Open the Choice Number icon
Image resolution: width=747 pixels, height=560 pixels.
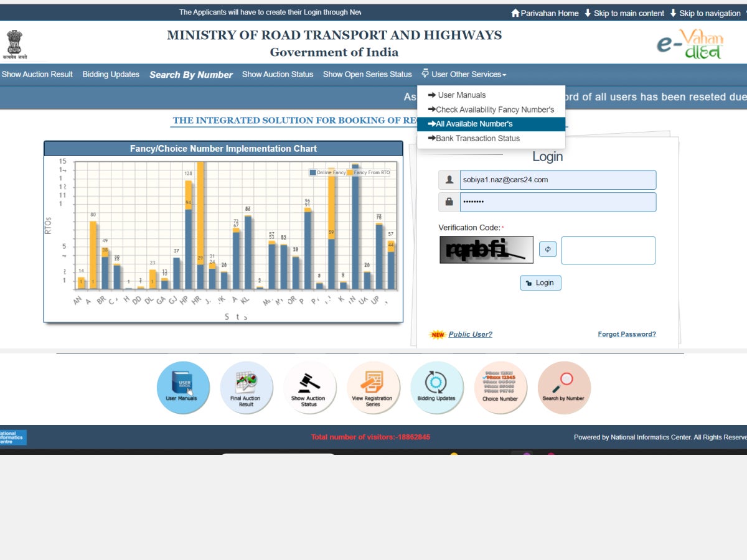tap(500, 387)
